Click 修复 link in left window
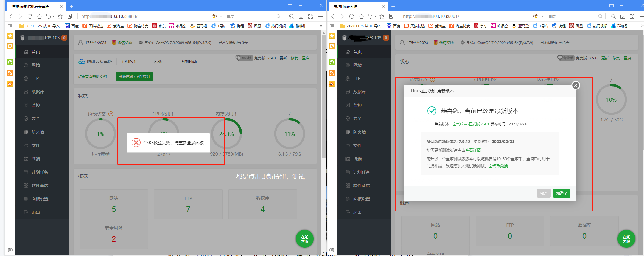644x256 pixels. click(294, 58)
